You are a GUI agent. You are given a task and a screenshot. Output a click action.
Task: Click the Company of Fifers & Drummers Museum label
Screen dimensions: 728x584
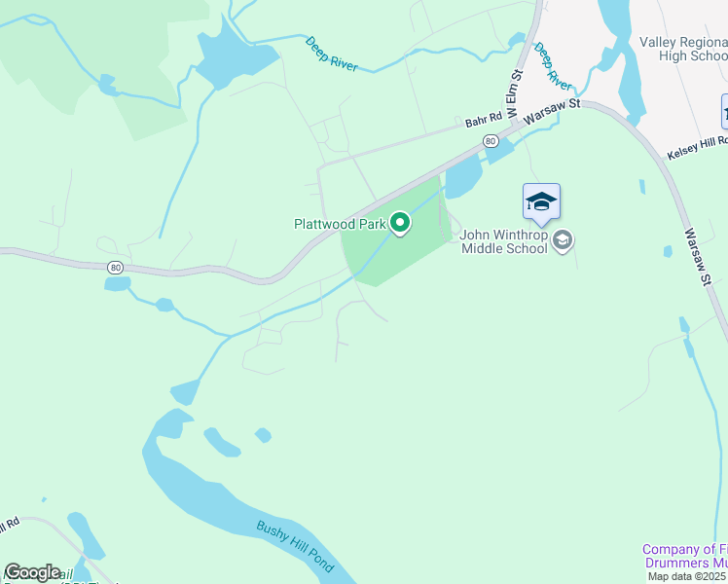(x=685, y=556)
